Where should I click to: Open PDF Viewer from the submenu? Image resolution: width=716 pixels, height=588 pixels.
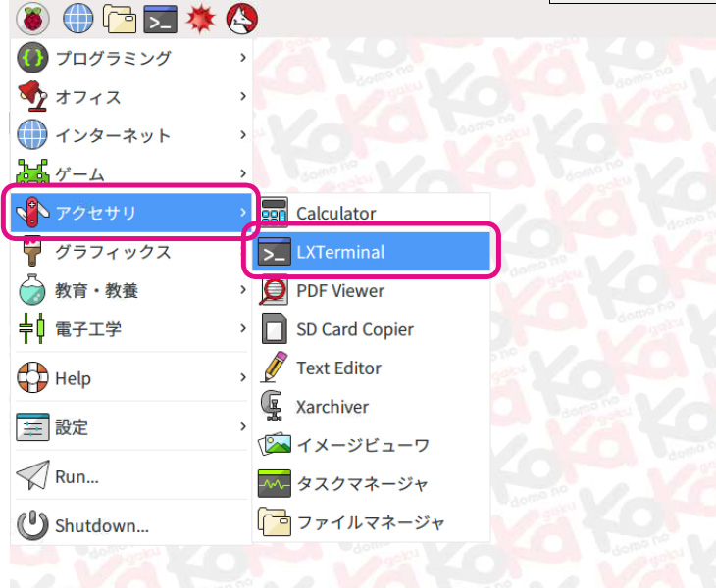point(372,290)
